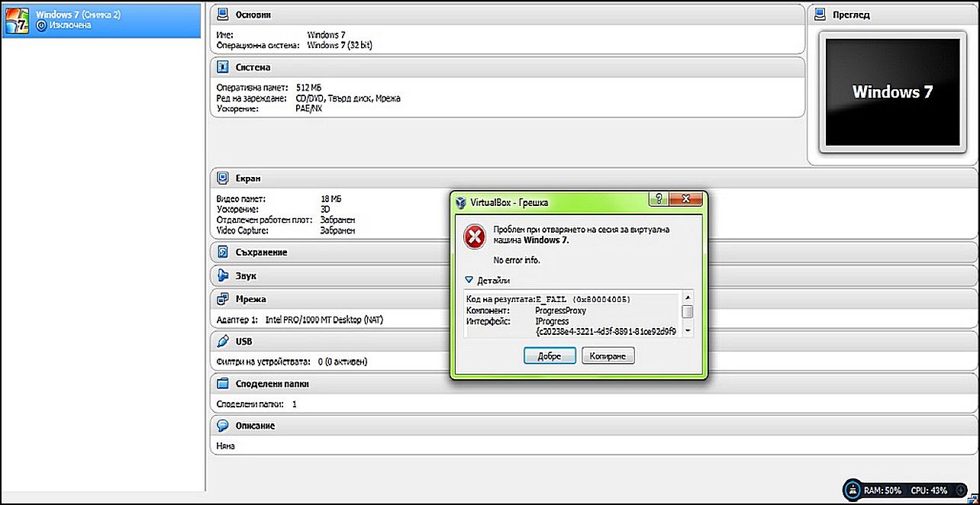
Task: Click the plus icon on system widget
Action: (x=960, y=489)
